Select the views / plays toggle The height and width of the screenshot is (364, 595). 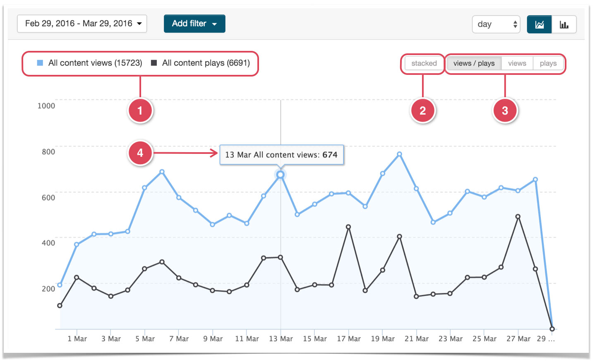point(474,63)
